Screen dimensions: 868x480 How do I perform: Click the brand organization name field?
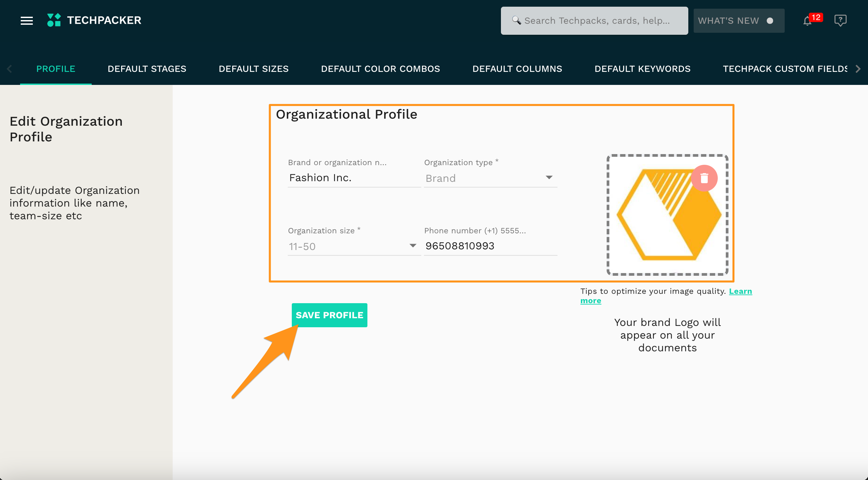click(x=354, y=178)
